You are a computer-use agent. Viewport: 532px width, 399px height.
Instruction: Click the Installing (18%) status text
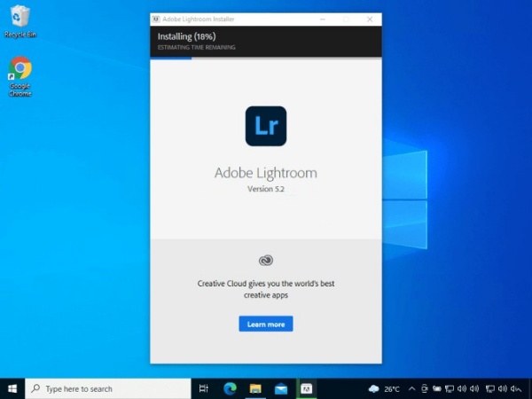186,36
